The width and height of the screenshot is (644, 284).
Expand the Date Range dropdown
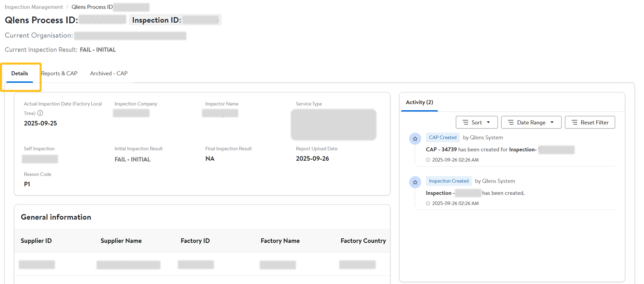531,122
